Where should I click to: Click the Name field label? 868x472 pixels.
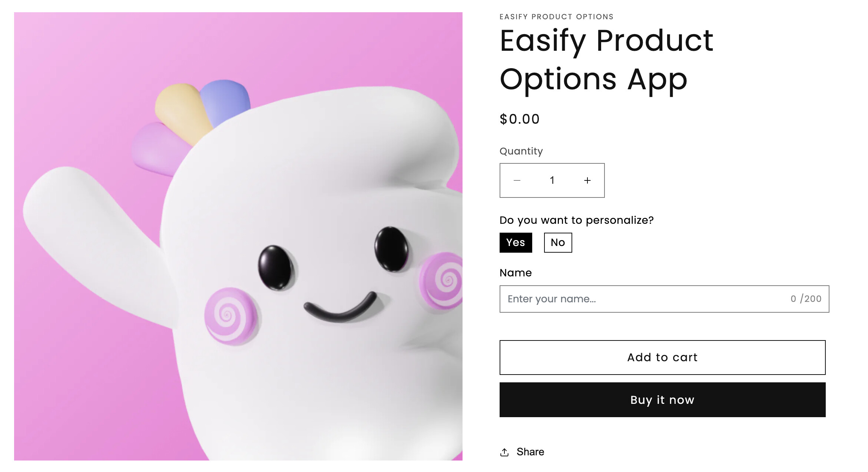516,273
